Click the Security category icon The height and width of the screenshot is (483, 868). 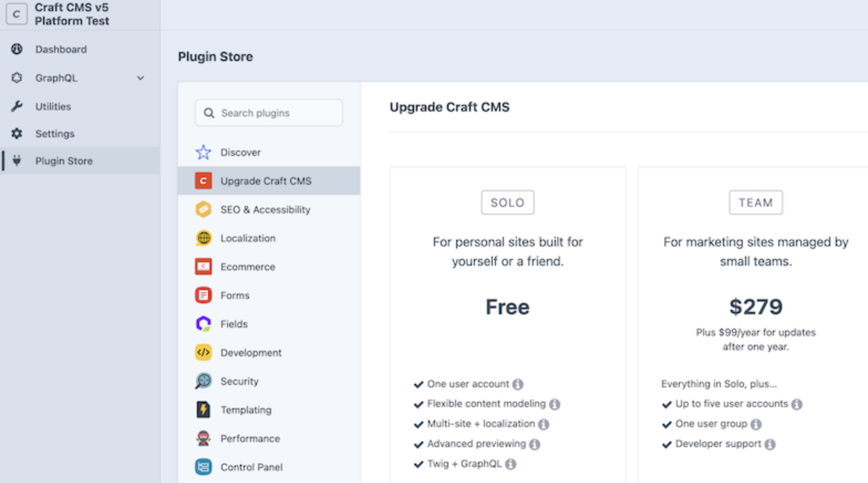(x=203, y=381)
